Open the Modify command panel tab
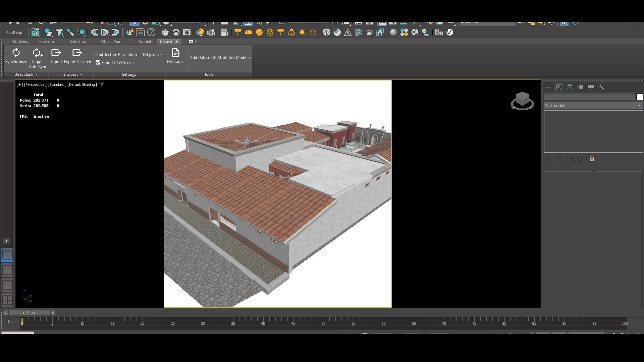This screenshot has width=644, height=362. click(x=559, y=87)
